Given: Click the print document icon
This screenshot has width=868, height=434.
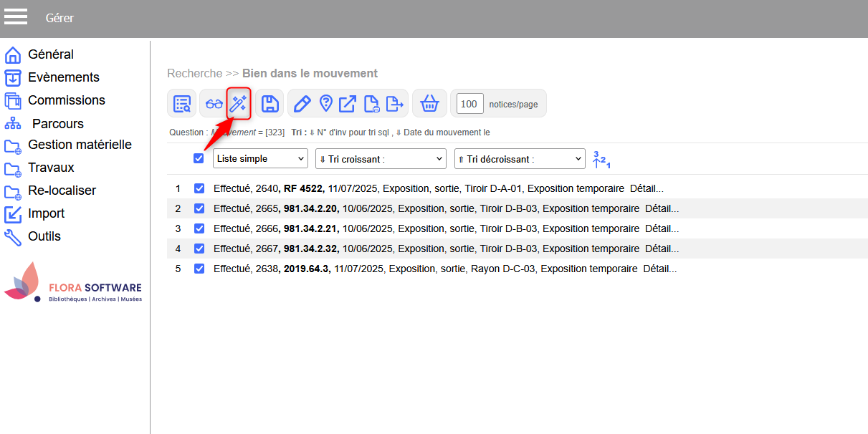Looking at the screenshot, I should click(371, 104).
